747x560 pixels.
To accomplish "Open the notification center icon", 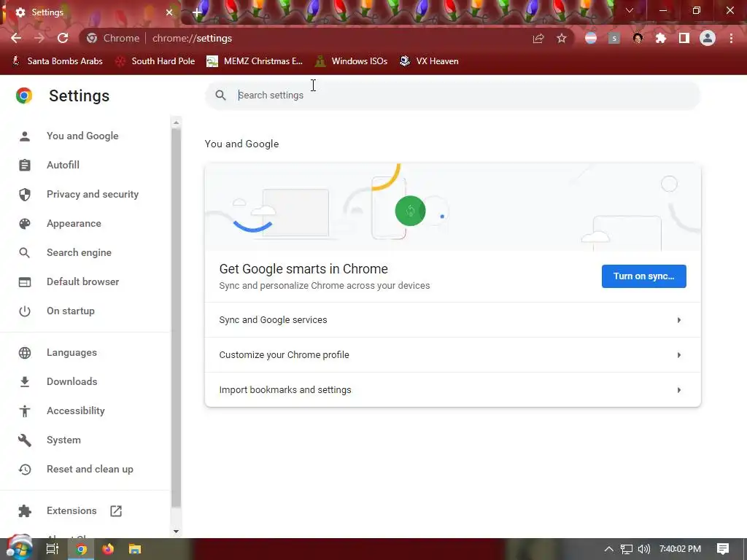I will pyautogui.click(x=723, y=549).
